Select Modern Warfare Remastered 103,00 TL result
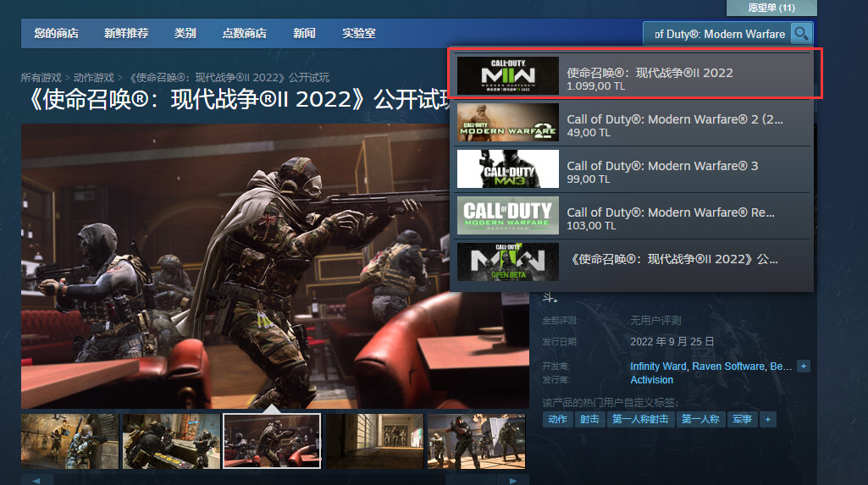The width and height of the screenshot is (868, 485). pyautogui.click(x=633, y=216)
